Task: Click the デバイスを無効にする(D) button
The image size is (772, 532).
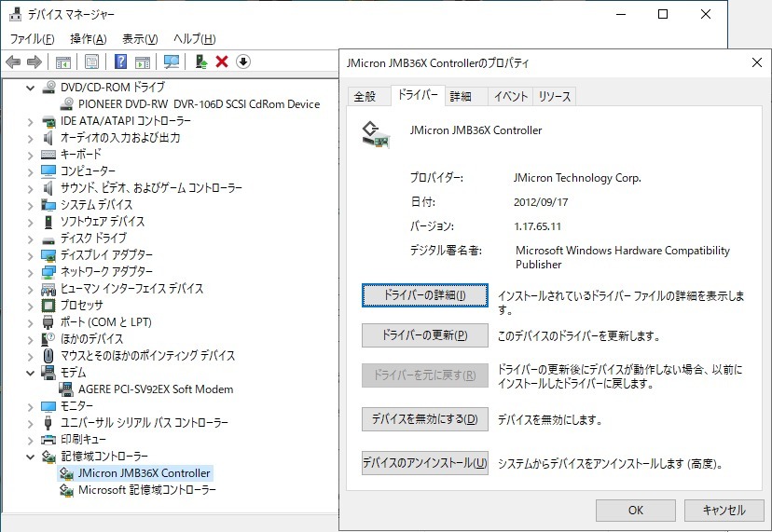Action: 425,419
